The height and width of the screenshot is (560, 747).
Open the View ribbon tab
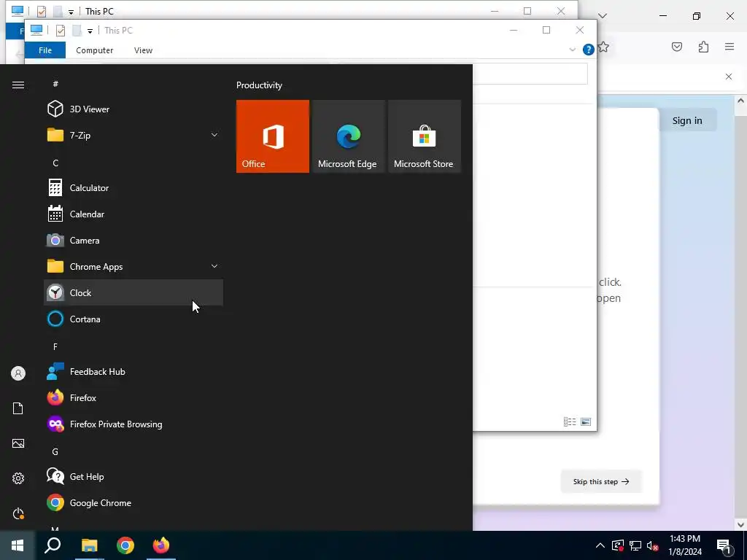tap(144, 50)
